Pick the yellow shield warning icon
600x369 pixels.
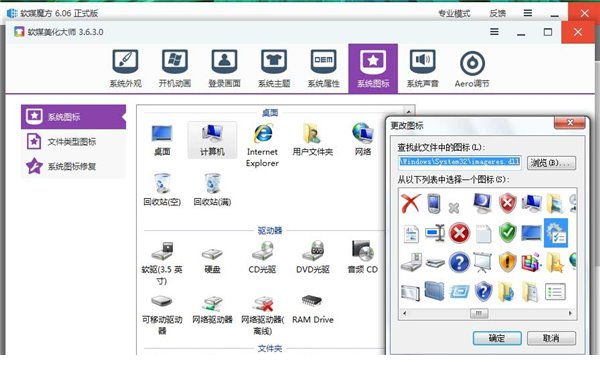click(507, 262)
